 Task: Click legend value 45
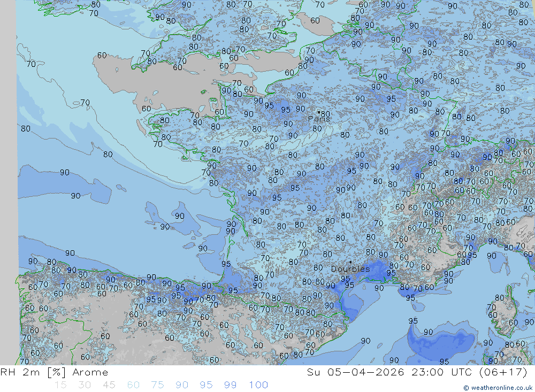click(109, 385)
